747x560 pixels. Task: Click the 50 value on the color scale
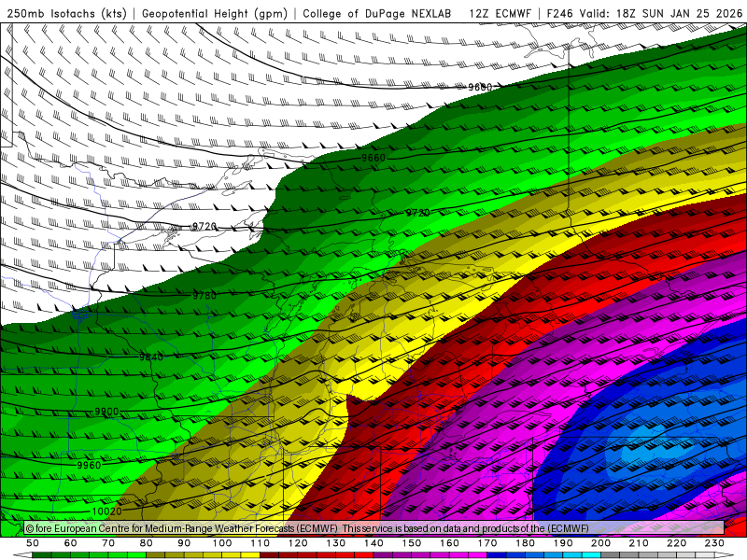tap(33, 543)
